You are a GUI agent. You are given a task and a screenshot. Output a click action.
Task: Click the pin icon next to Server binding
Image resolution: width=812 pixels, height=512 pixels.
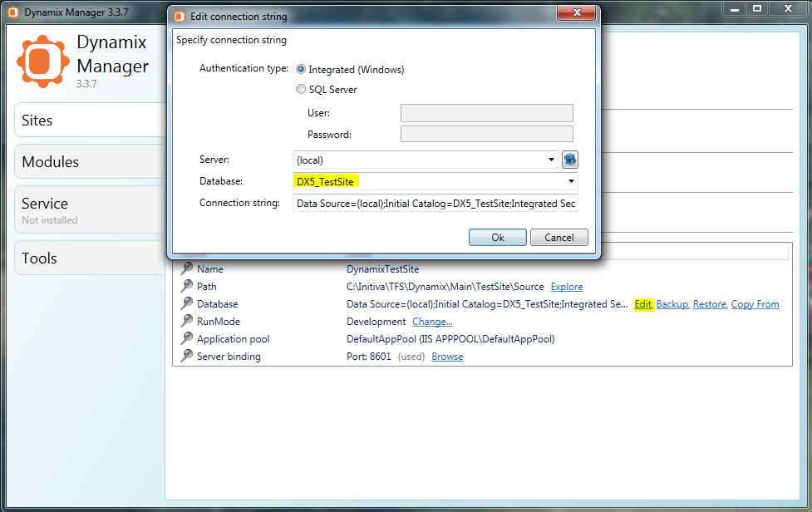coord(187,357)
